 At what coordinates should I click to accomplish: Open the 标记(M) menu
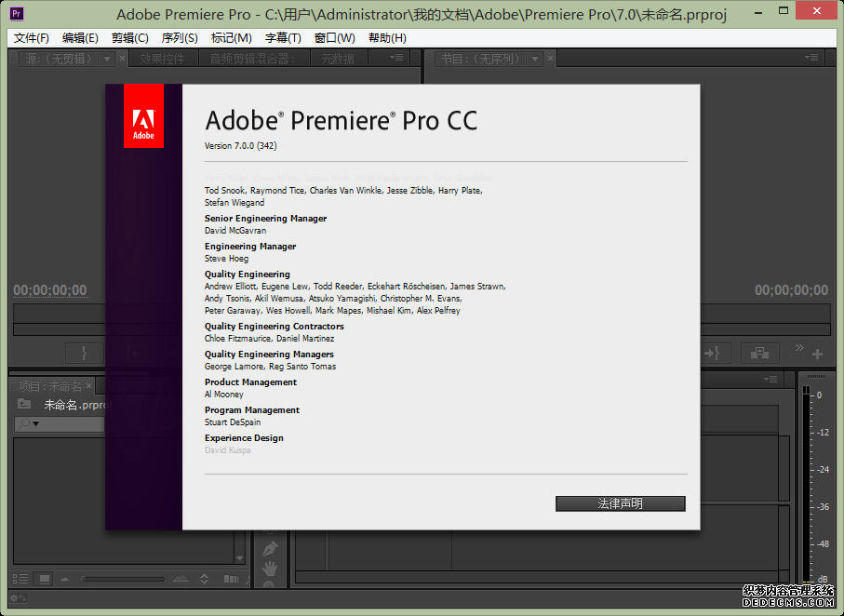[232, 38]
